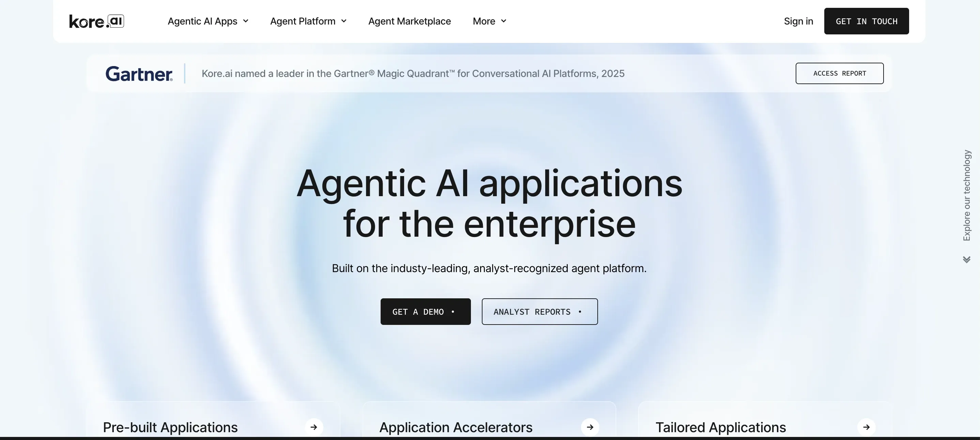This screenshot has height=440, width=980.
Task: Click the Gartner logo in banner
Action: [x=139, y=74]
